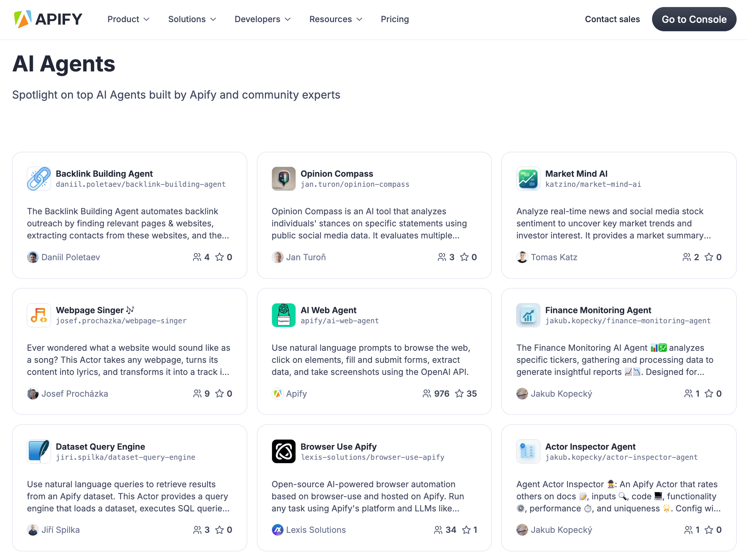The image size is (748, 560).
Task: Expand the Developers dropdown menu
Action: (x=261, y=19)
